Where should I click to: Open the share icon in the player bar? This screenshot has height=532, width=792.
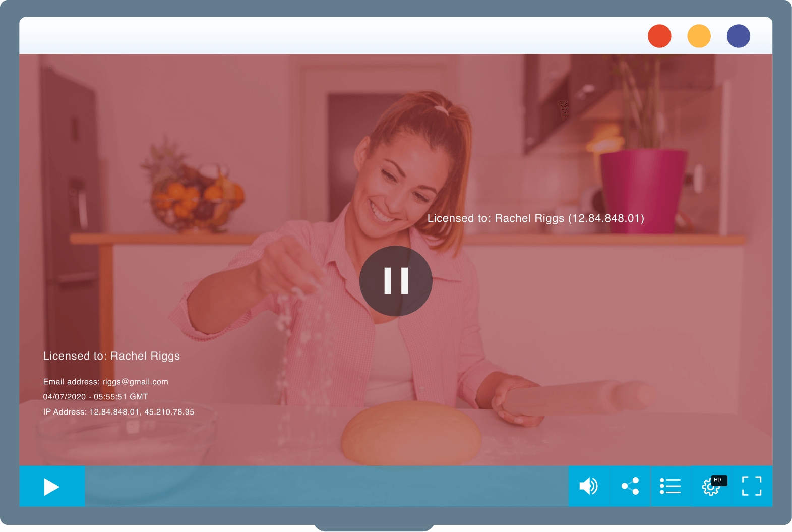pos(630,486)
